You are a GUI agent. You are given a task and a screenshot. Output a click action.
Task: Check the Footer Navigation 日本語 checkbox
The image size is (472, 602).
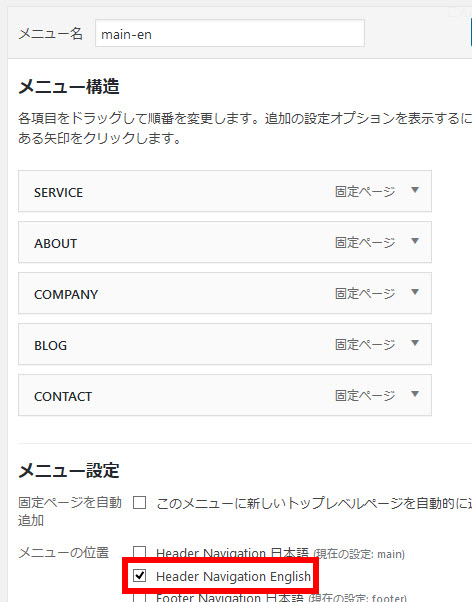(x=139, y=598)
